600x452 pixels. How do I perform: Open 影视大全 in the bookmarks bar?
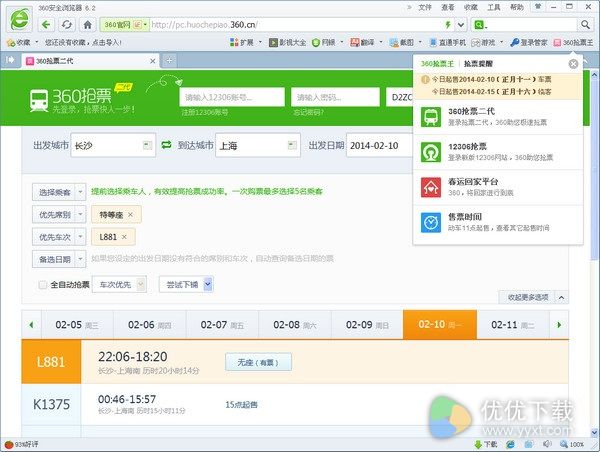click(x=287, y=42)
